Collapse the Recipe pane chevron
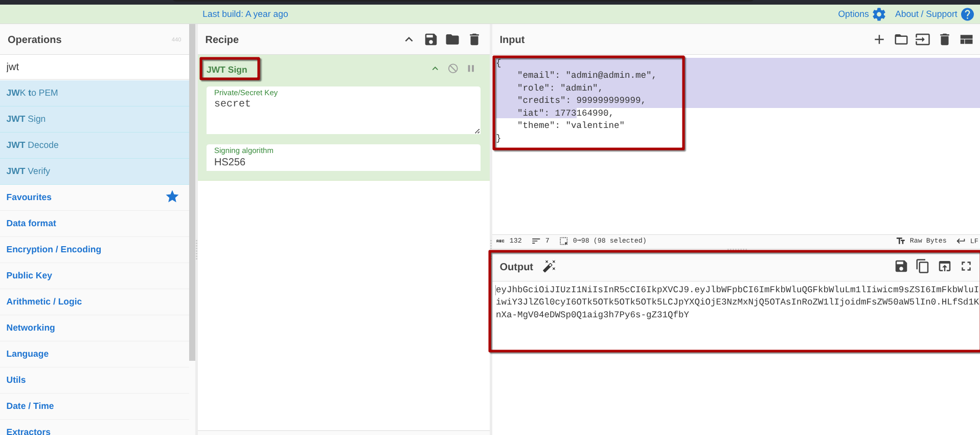The width and height of the screenshot is (980, 435). point(408,39)
